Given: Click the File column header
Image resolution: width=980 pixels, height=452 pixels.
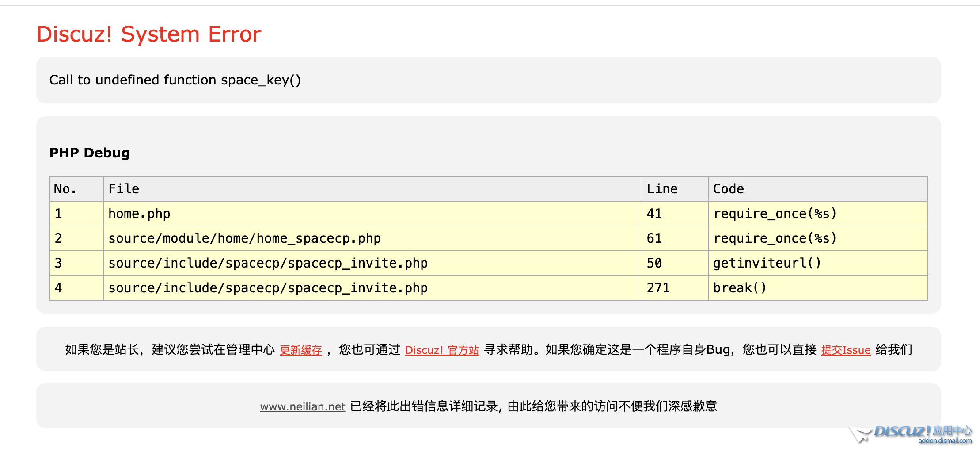Looking at the screenshot, I should 124,189.
